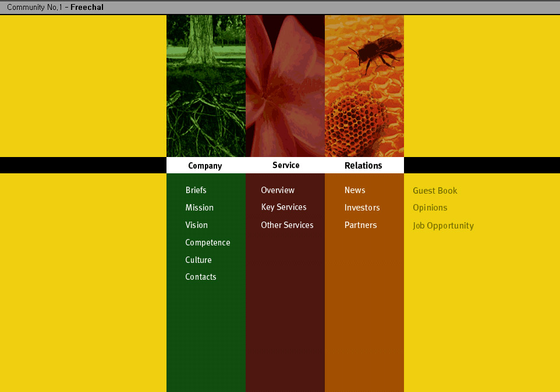Image resolution: width=560 pixels, height=392 pixels.
Task: Click the Contacts link
Action: click(x=201, y=277)
